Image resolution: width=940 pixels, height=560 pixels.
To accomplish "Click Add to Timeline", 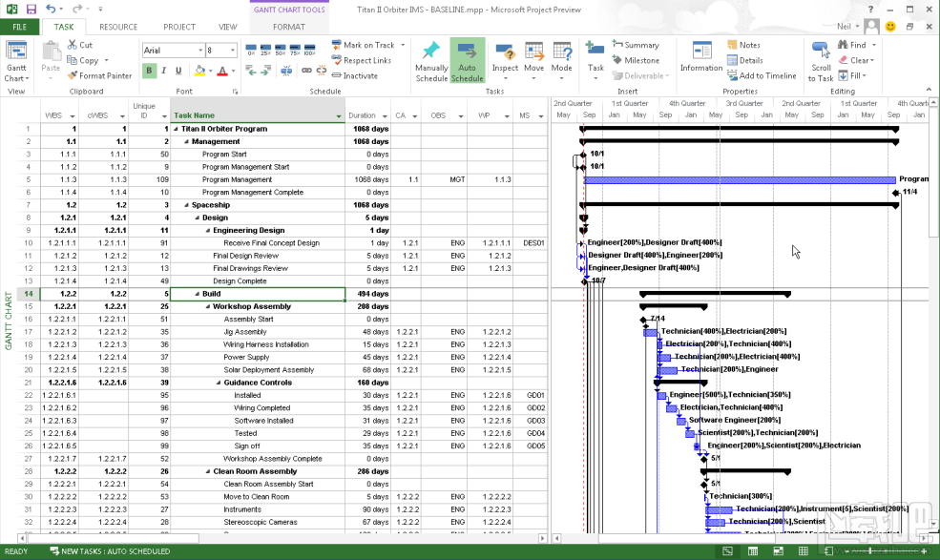I will pyautogui.click(x=771, y=76).
